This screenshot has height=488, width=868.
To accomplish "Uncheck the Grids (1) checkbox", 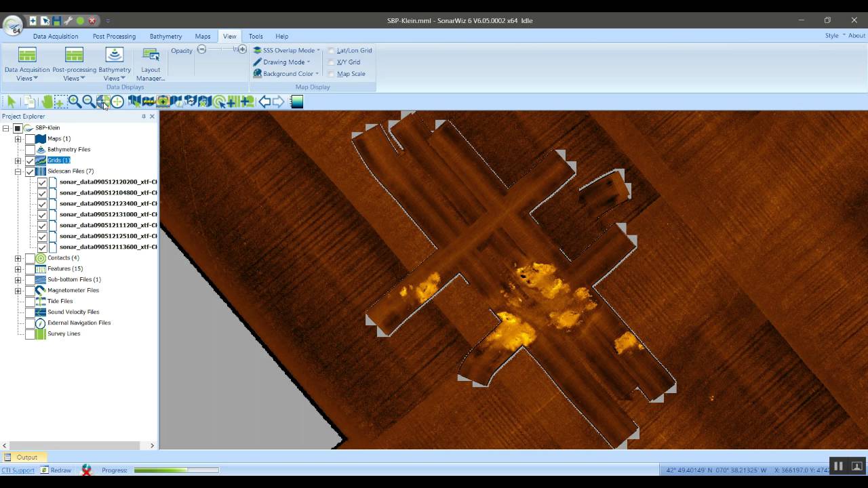I will pos(30,161).
